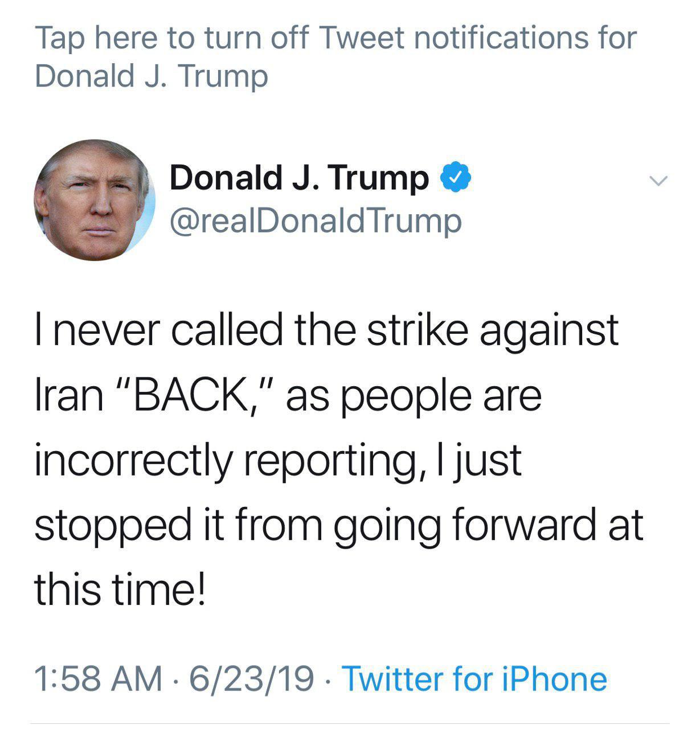Click the word "Iran" in the tweet
Image resolution: width=700 pixels, height=729 pixels.
click(69, 395)
